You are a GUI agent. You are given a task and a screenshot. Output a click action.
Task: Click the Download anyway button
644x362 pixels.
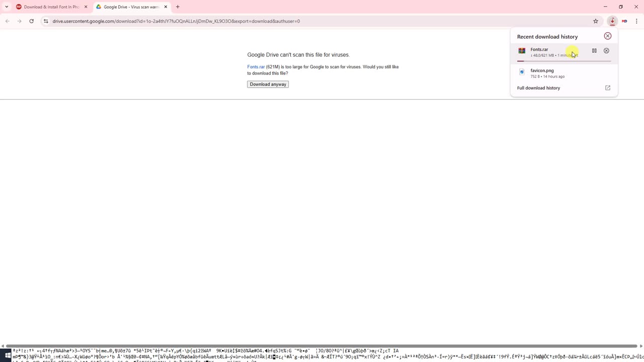tap(268, 84)
